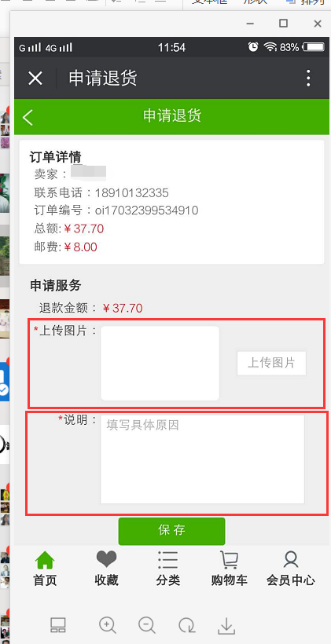Open the 购物车 shopping cart
The image size is (331, 644).
(229, 569)
